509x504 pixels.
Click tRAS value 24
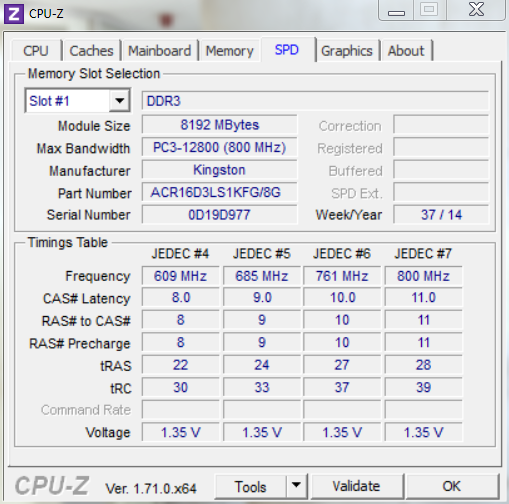pos(262,365)
